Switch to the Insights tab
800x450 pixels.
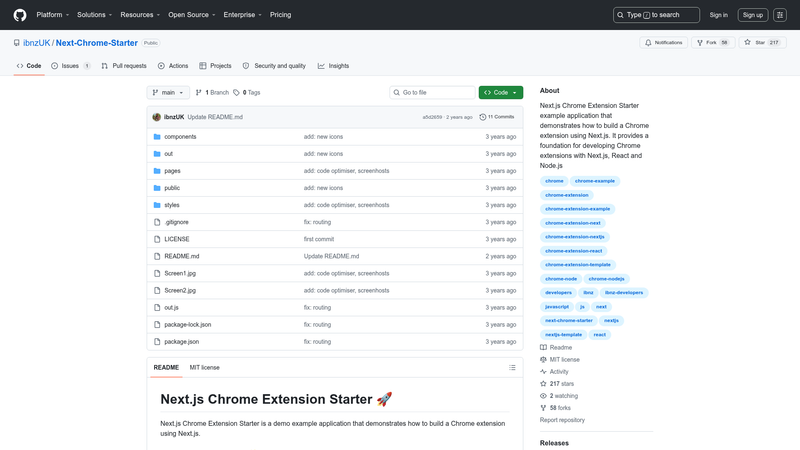[334, 66]
